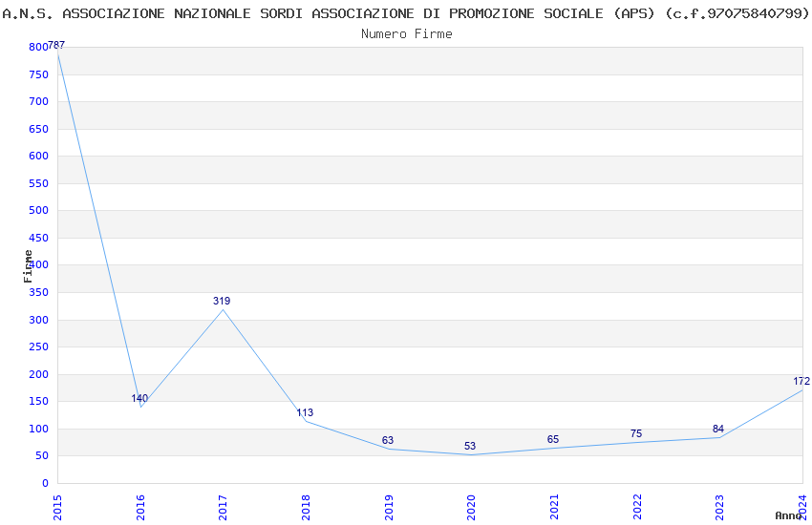Screen dimensions: 812x525
Task: Click the x-axis year label 2021
Action: [x=554, y=508]
